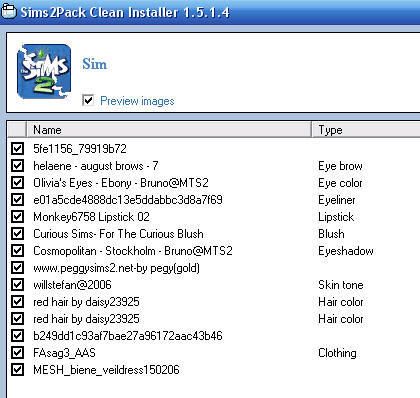Uncheck Monkey6758 Lipstick 02 checkbox

tap(17, 216)
